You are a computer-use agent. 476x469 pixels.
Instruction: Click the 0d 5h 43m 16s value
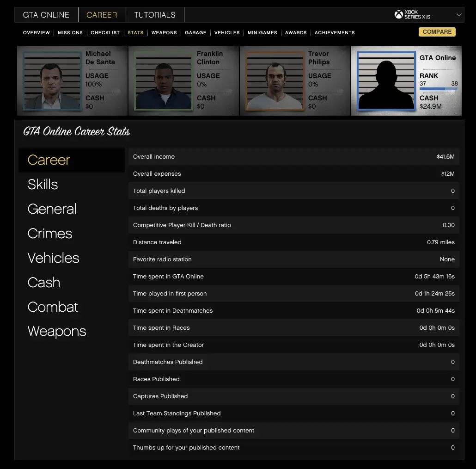(x=435, y=277)
